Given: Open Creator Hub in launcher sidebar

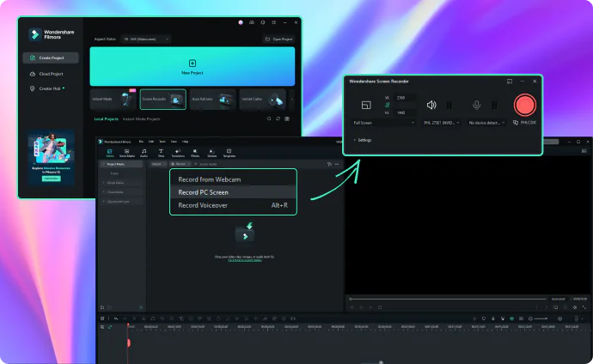Looking at the screenshot, I should click(x=51, y=88).
